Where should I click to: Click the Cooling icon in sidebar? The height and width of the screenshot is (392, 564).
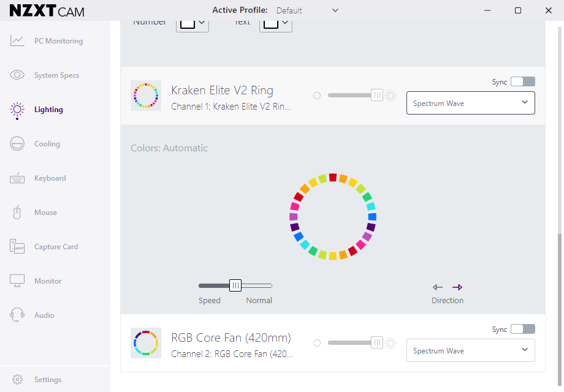[17, 144]
